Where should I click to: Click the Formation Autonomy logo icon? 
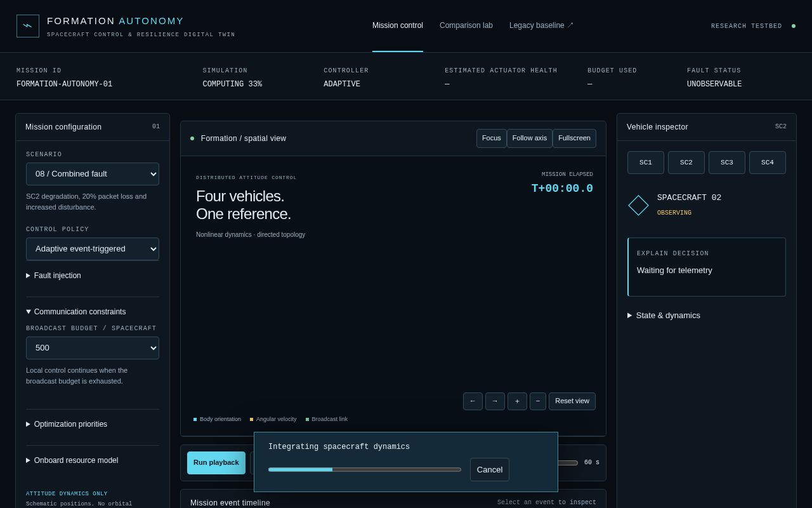click(x=28, y=26)
